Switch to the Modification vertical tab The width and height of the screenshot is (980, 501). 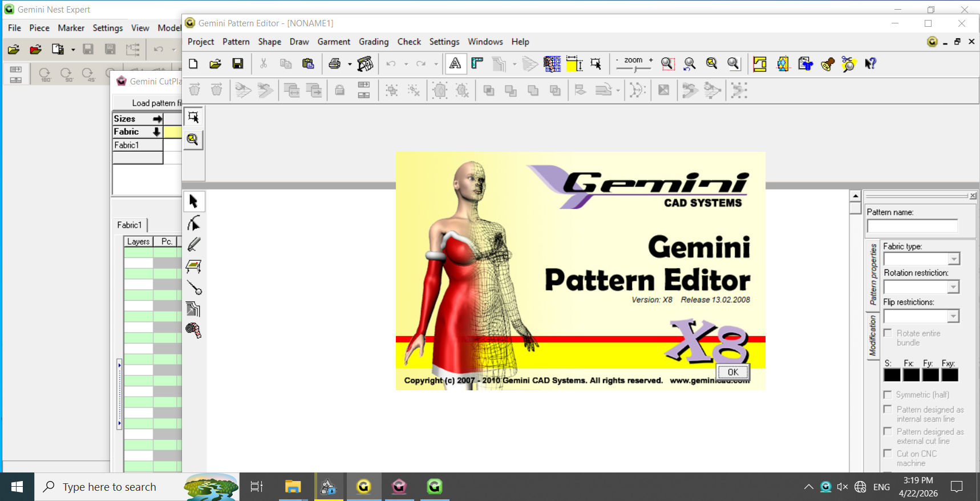(x=873, y=337)
